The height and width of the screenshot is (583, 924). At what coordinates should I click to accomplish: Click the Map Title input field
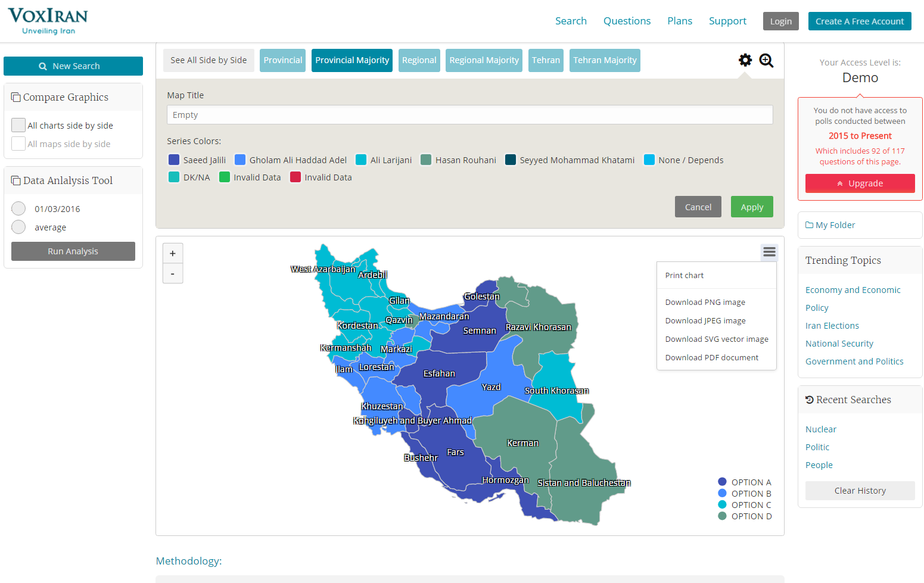point(470,115)
